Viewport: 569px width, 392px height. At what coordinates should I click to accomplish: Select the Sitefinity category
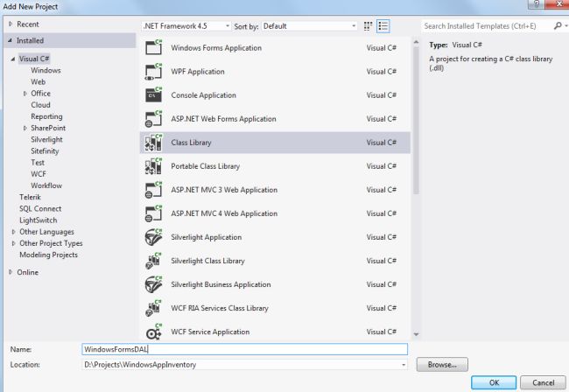[x=45, y=150]
